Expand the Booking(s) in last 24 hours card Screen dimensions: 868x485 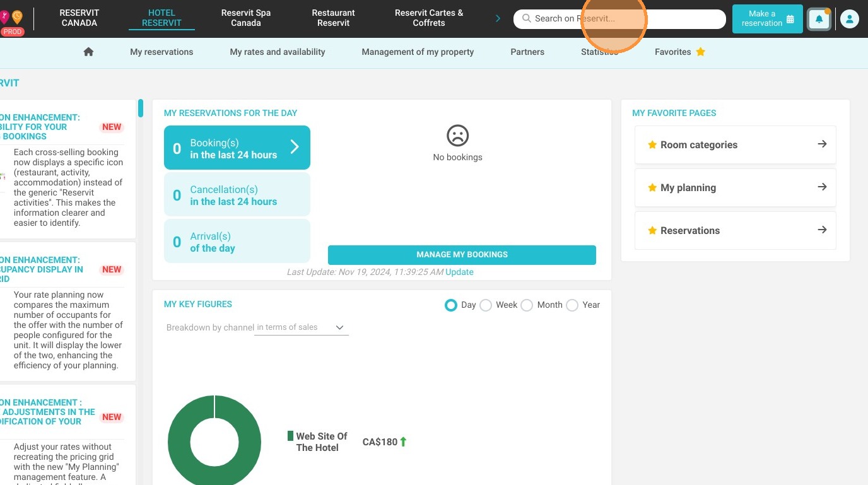[237, 148]
